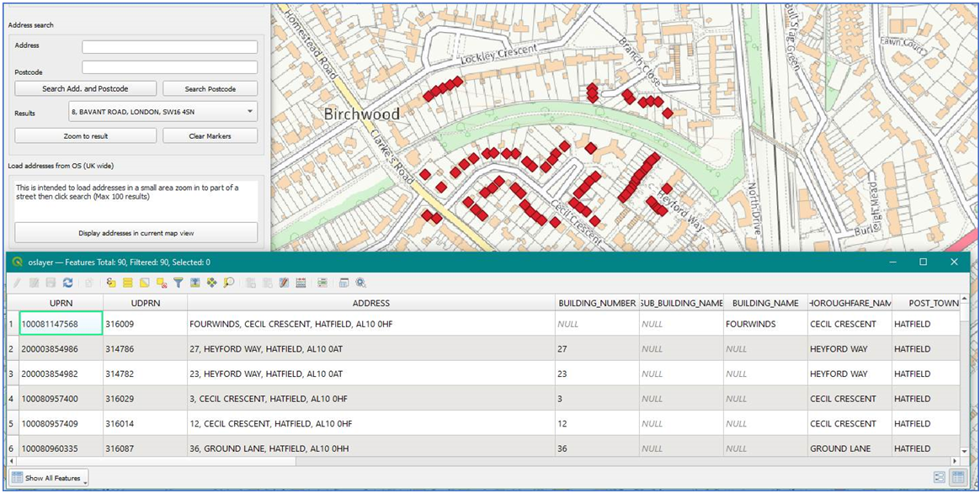Switch to form view in bottom-right corner
The width and height of the screenshot is (980, 493).
pos(940,477)
